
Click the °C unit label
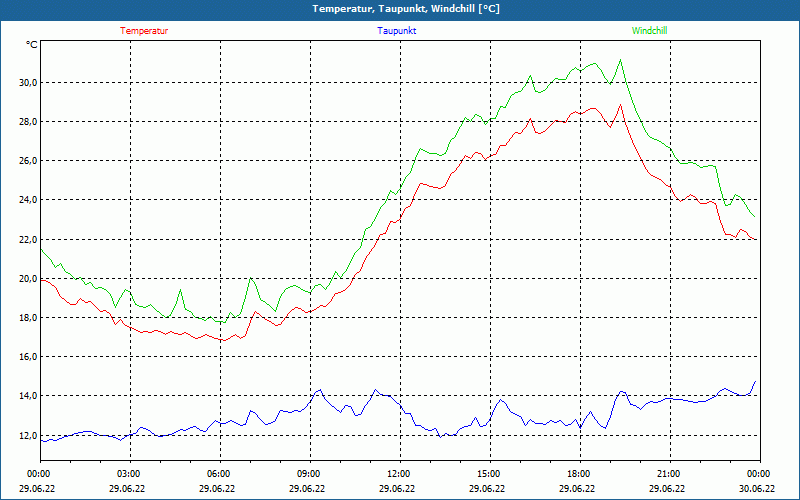coord(31,45)
